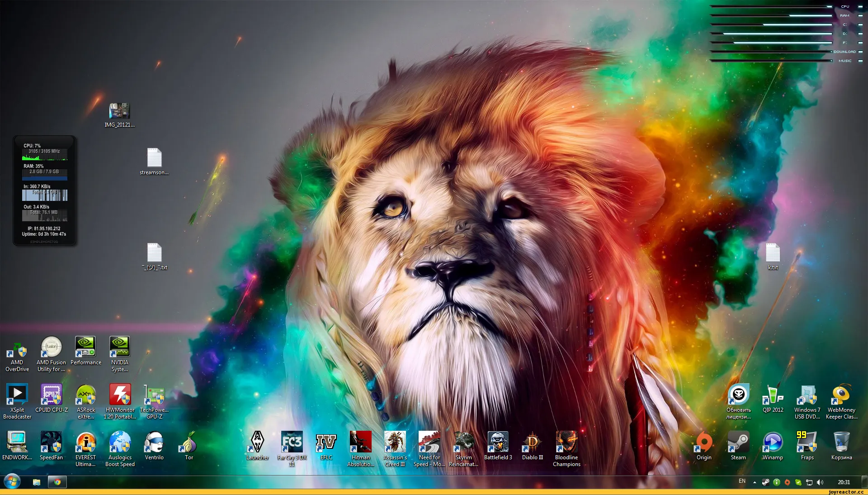Launch WebMoney Keeper Classic
This screenshot has height=495, width=868.
point(841,401)
